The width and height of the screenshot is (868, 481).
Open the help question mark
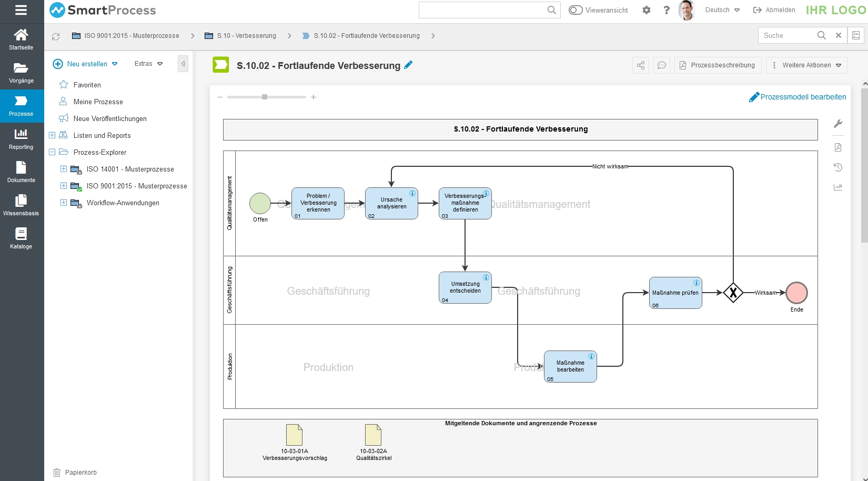(667, 10)
